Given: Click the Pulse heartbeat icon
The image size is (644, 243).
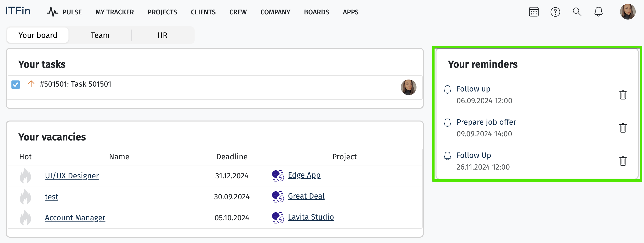Looking at the screenshot, I should point(52,12).
